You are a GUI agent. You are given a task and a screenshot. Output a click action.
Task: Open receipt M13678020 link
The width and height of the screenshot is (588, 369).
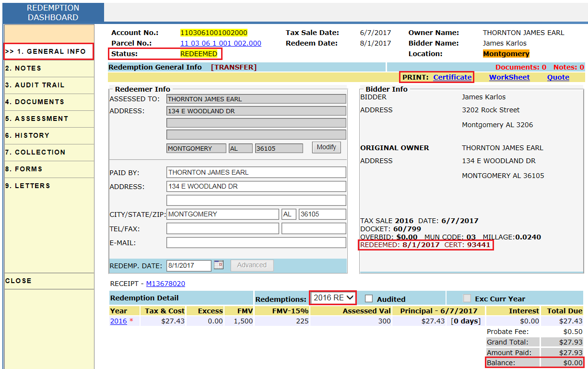(165, 284)
